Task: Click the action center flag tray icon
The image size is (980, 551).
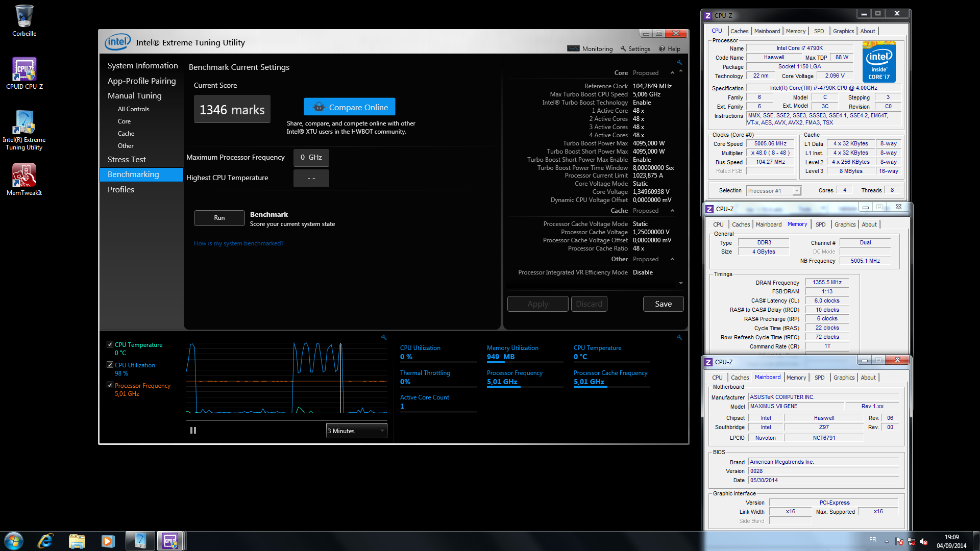Action: point(899,542)
